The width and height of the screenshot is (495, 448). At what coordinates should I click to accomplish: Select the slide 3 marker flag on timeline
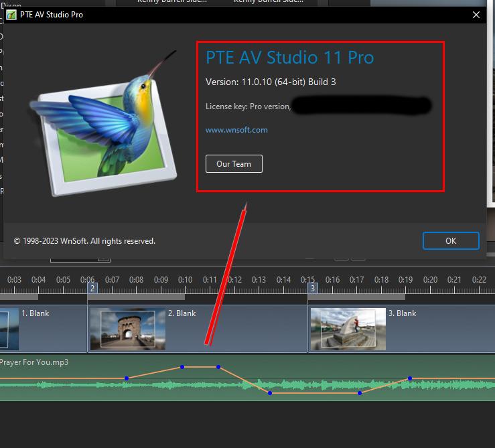[312, 288]
